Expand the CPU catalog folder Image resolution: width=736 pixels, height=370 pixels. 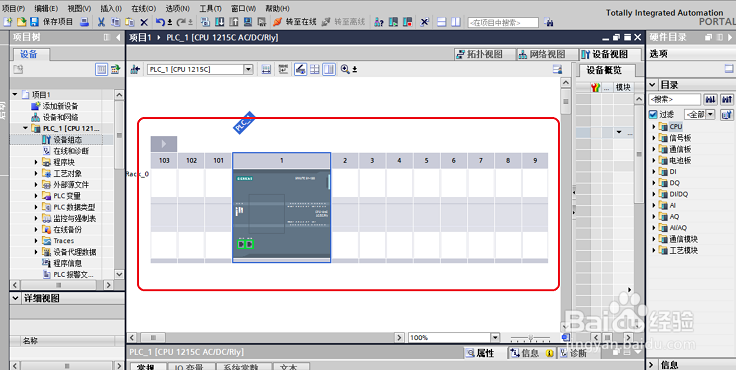[x=653, y=126]
